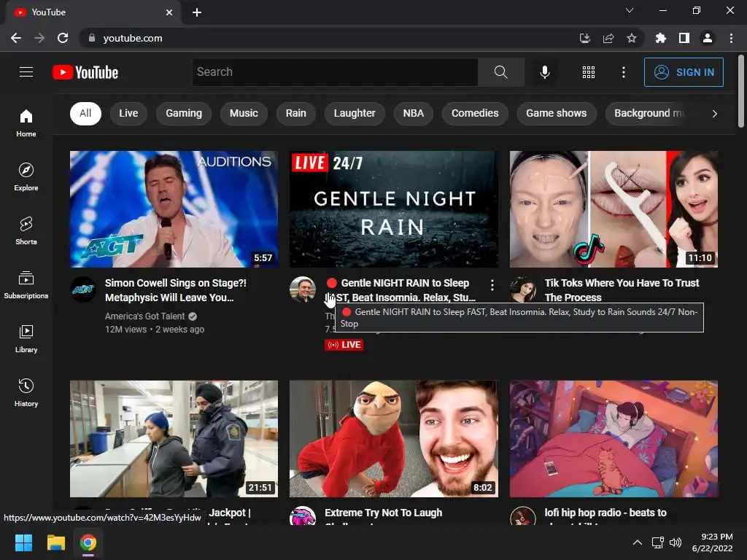Click the page vertical scrollbar
Screen dimensions: 747x560
coord(741,92)
